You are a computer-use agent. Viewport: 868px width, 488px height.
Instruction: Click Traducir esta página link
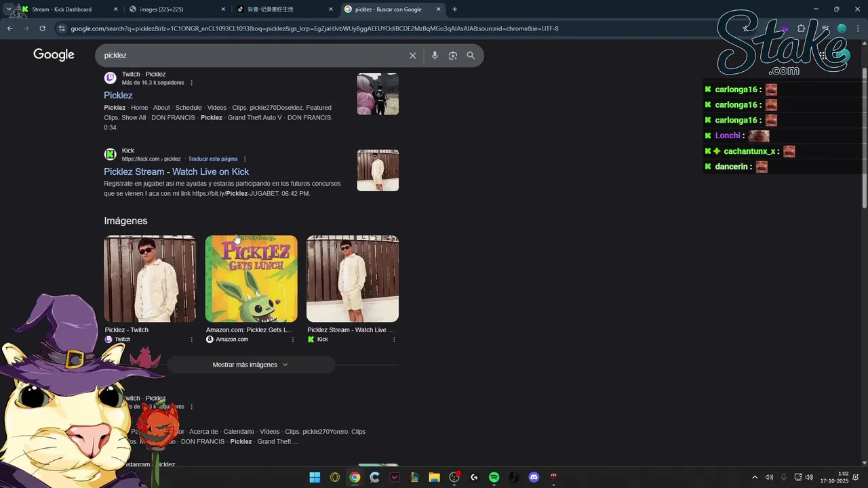tap(213, 159)
